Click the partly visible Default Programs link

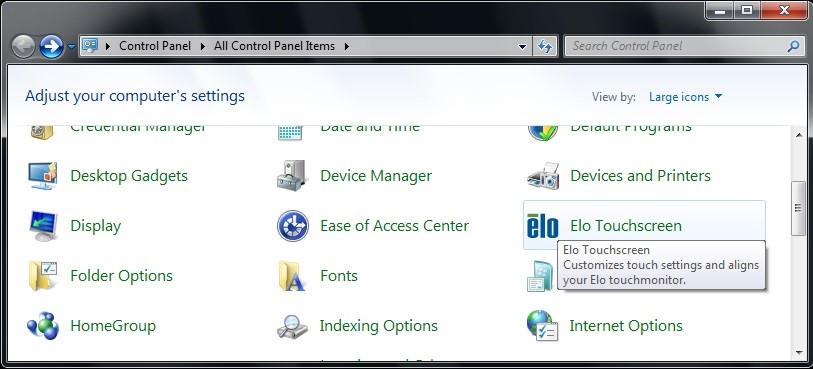click(x=631, y=129)
